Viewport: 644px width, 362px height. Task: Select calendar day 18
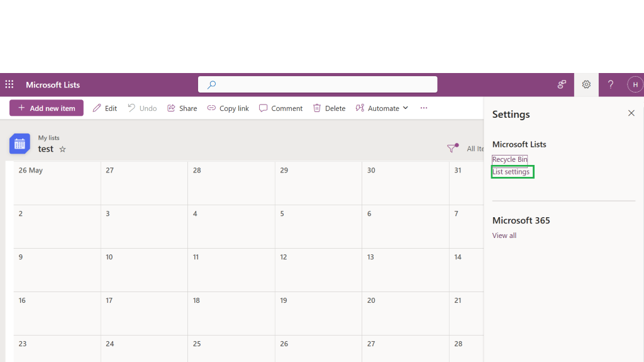click(231, 314)
